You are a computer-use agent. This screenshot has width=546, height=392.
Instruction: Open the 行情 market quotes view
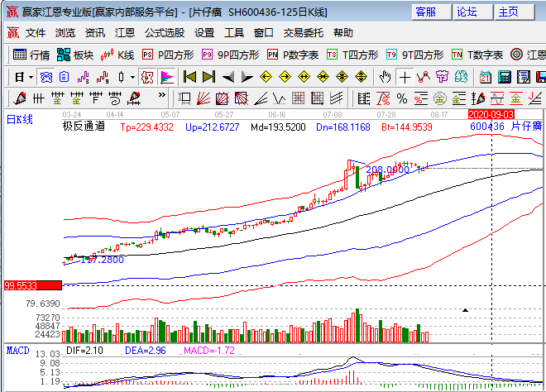click(x=31, y=55)
